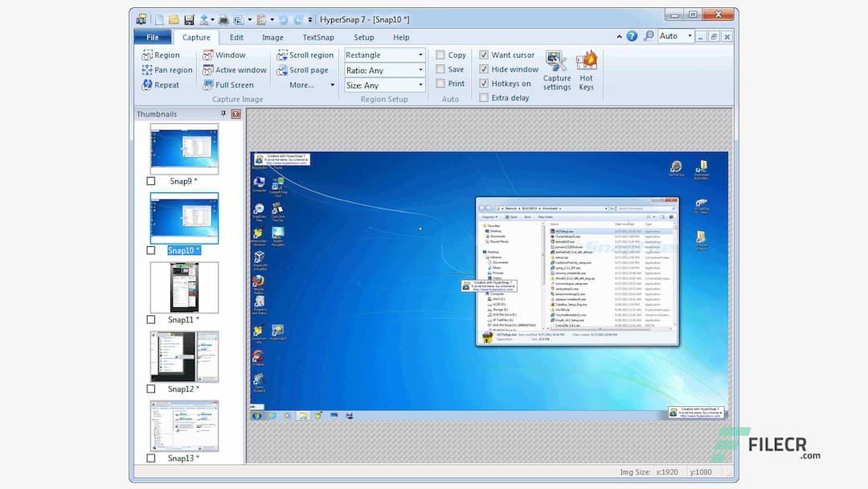Click the Save icon in Quick Access toolbar
Screen dimensions: 868x489
tap(189, 18)
